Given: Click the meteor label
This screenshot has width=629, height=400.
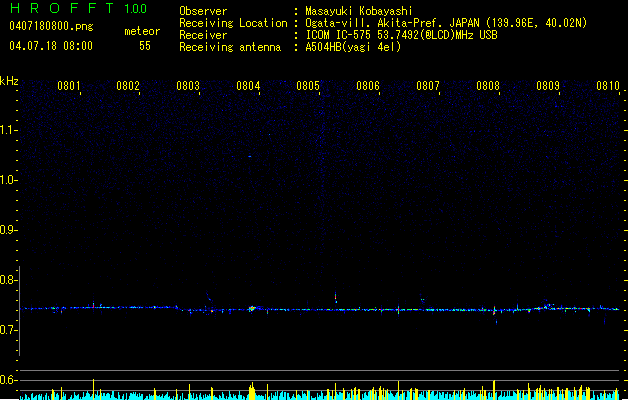Looking at the screenshot, I should [142, 31].
